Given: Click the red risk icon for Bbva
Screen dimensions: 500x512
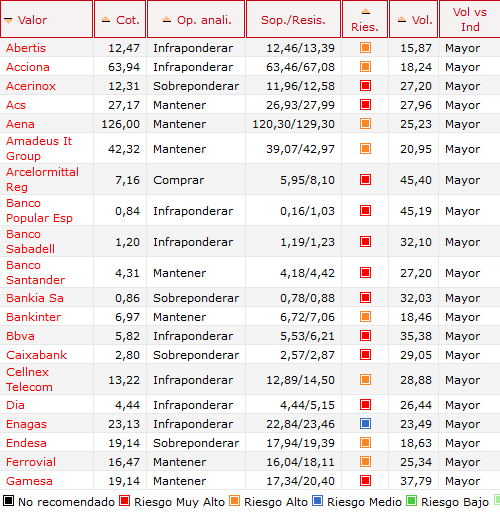Looking at the screenshot, I should tap(365, 336).
